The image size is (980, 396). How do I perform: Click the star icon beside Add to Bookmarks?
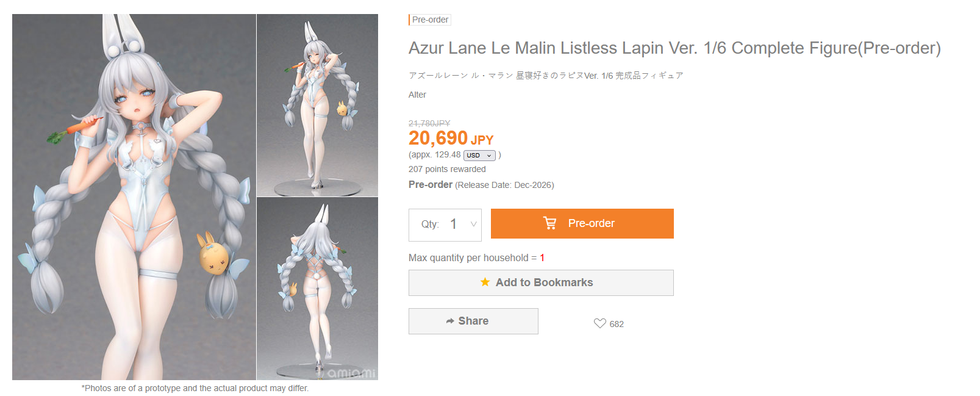pyautogui.click(x=485, y=282)
